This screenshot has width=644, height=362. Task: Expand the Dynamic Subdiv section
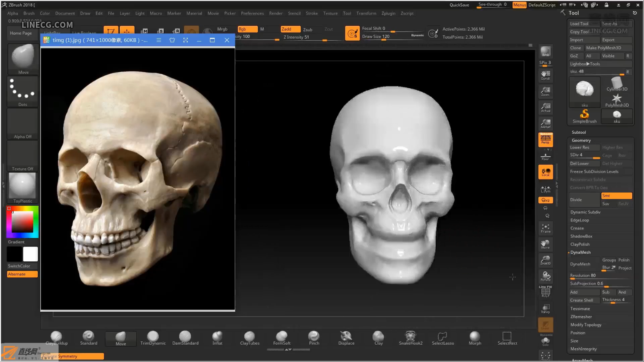[x=585, y=212]
